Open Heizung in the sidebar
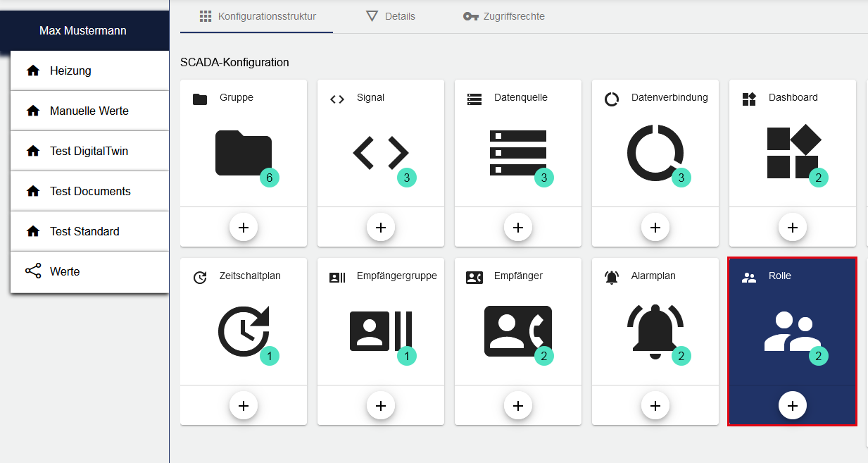The width and height of the screenshot is (868, 463). point(70,70)
